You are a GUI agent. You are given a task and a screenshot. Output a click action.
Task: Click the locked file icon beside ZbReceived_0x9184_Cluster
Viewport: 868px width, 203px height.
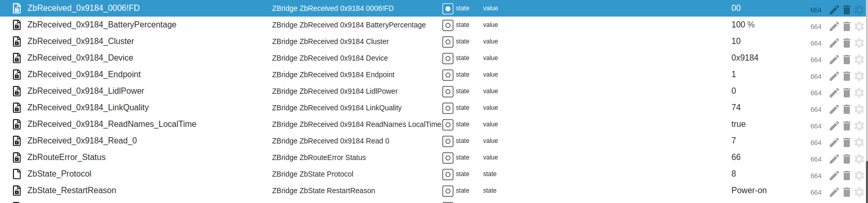click(x=17, y=41)
